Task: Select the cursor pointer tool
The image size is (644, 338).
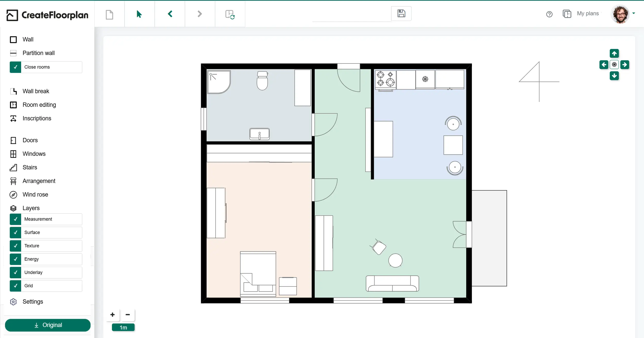Action: coord(139,14)
